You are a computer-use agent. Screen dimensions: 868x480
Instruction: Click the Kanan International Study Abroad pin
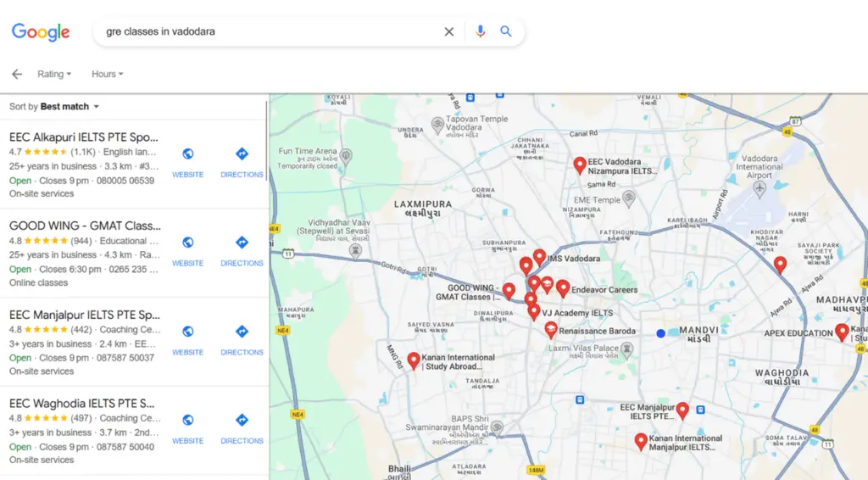(414, 360)
